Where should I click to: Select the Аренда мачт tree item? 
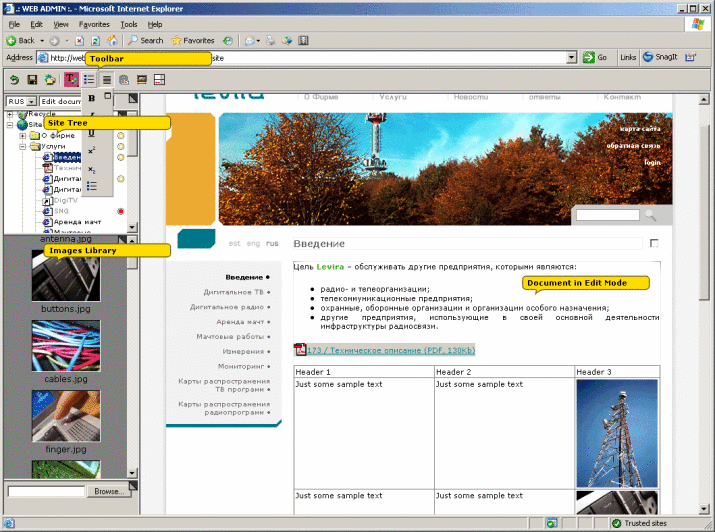click(77, 222)
